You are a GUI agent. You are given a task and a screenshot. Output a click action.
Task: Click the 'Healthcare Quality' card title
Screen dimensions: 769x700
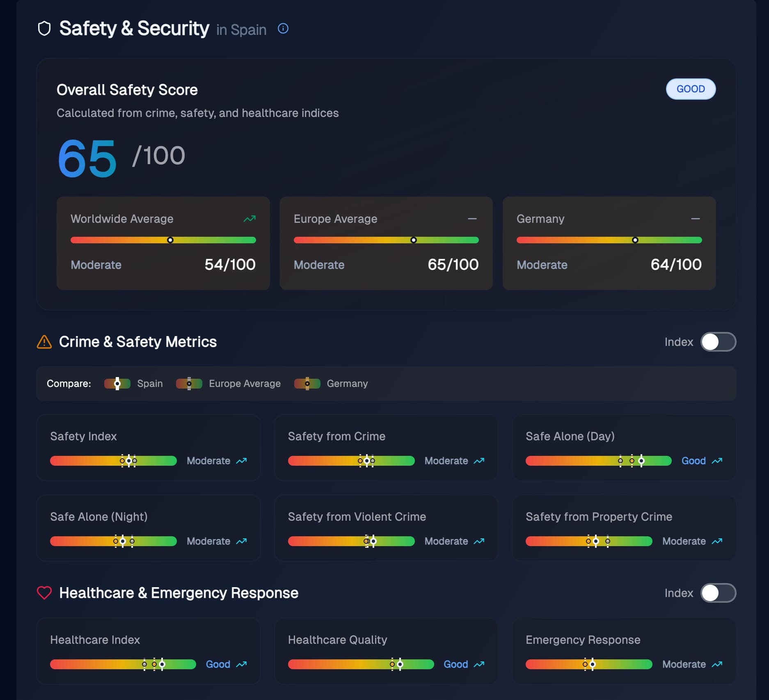coord(337,640)
